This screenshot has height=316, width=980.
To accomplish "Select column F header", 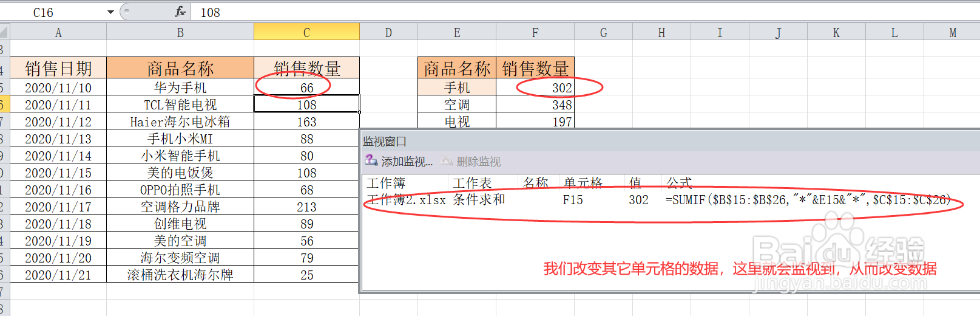I will (x=535, y=32).
